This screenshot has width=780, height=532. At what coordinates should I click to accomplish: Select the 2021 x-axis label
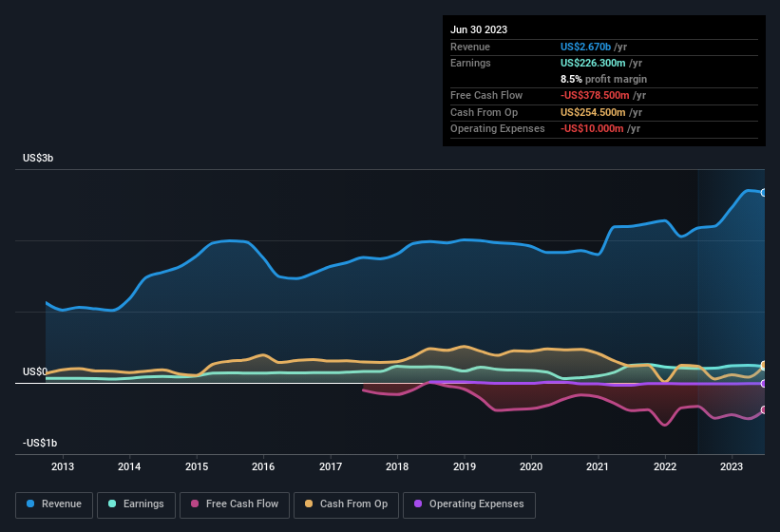click(598, 466)
